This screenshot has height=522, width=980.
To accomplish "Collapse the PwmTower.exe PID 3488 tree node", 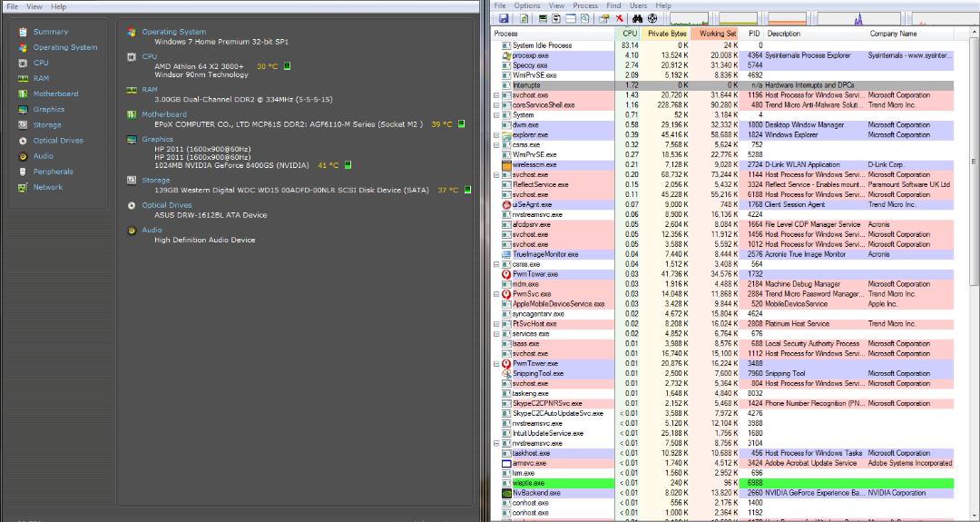I will (x=497, y=364).
